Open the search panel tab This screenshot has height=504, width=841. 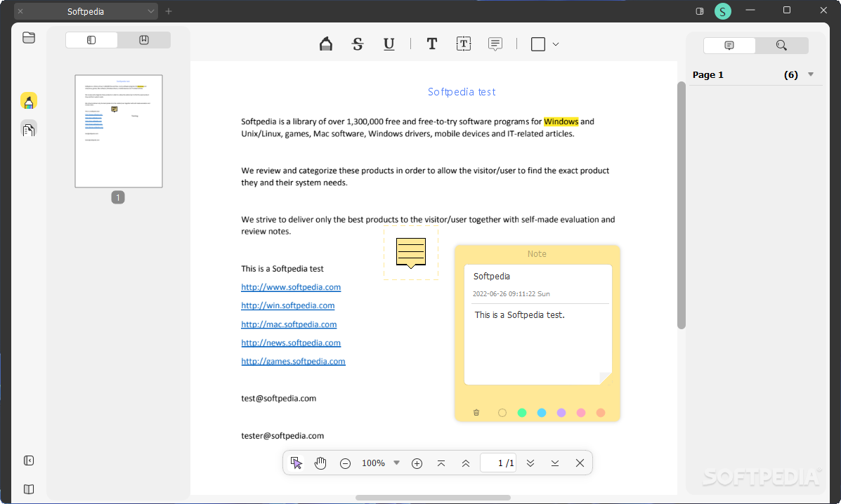pos(781,46)
